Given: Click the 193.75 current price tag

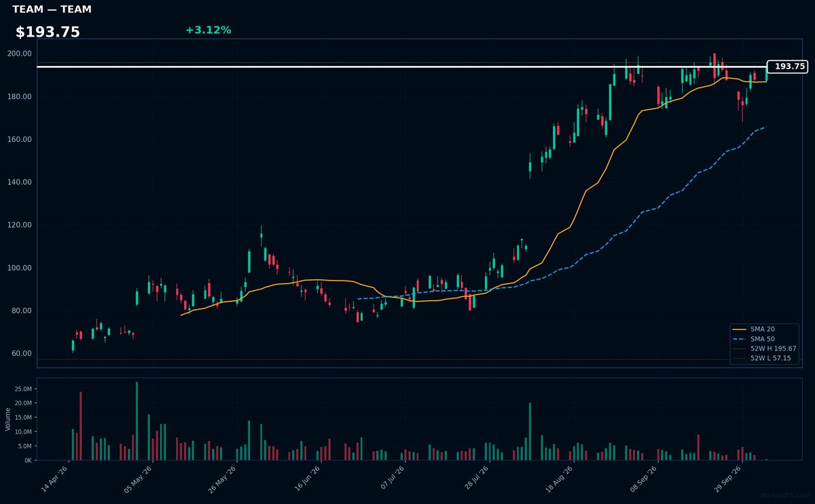Looking at the screenshot, I should coord(788,67).
